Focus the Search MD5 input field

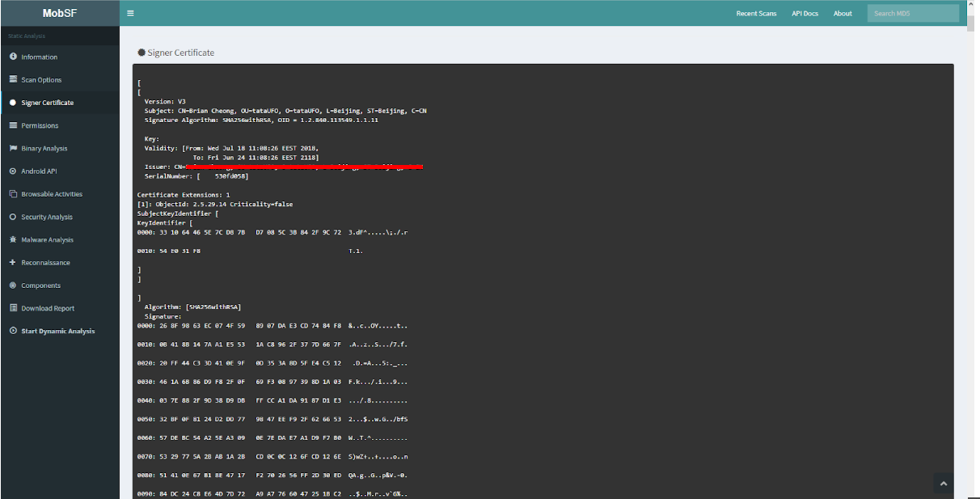(913, 13)
